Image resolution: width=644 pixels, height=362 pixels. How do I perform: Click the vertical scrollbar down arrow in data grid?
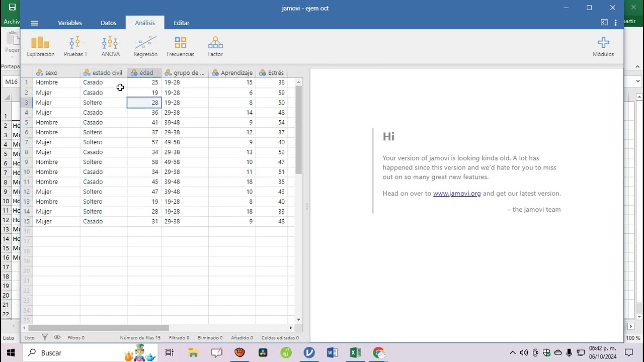[298, 319]
